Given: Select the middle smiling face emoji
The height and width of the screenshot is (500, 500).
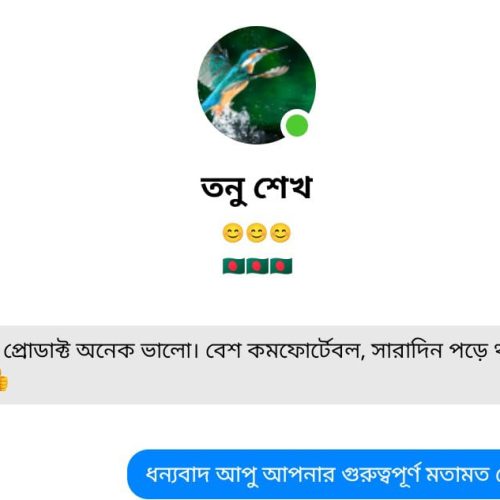Looking at the screenshot, I should tap(256, 233).
